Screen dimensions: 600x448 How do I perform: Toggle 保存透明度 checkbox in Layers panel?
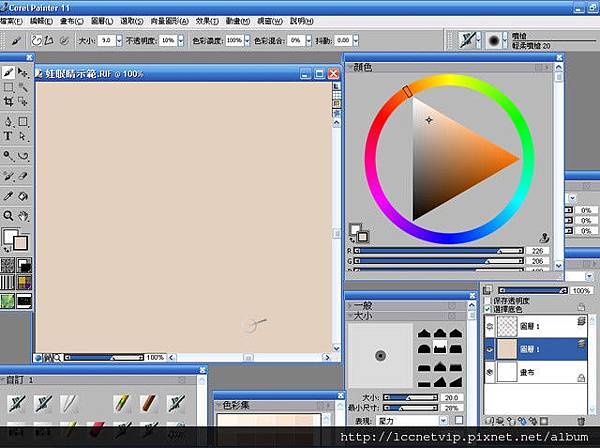pyautogui.click(x=488, y=301)
